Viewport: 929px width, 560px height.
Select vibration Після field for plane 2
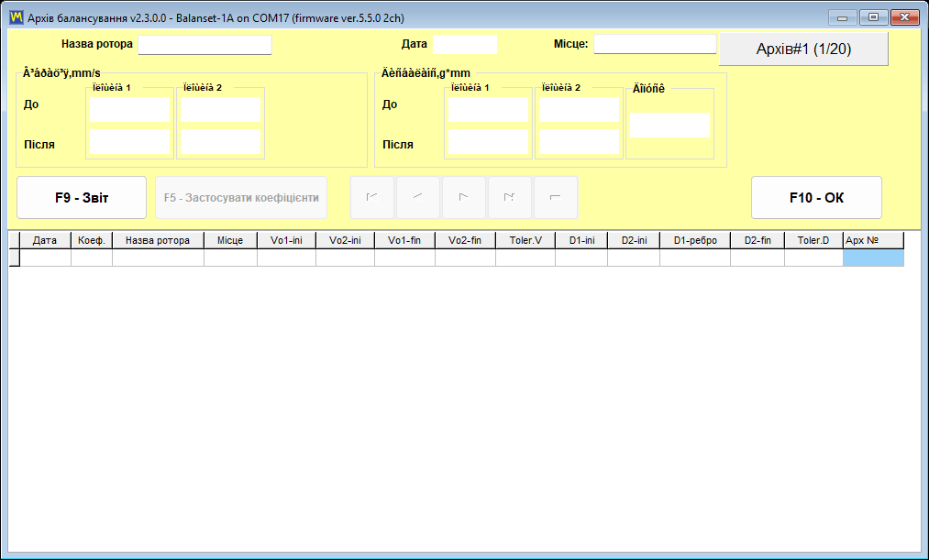(x=220, y=142)
